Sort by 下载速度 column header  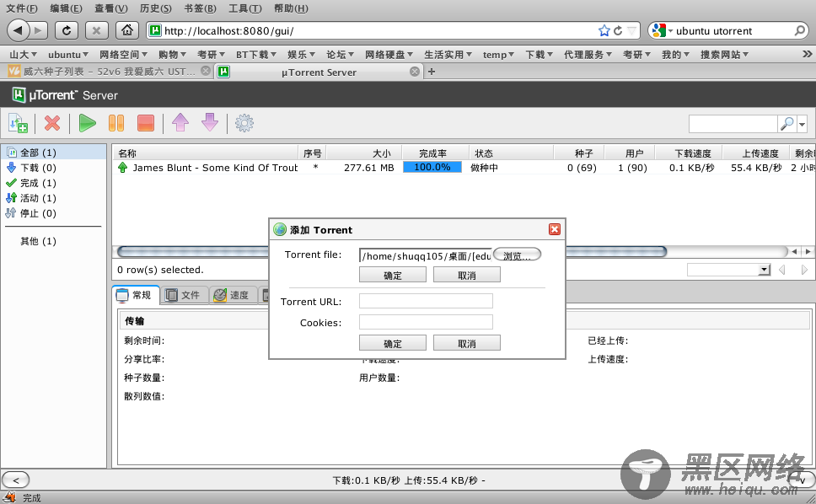(689, 153)
